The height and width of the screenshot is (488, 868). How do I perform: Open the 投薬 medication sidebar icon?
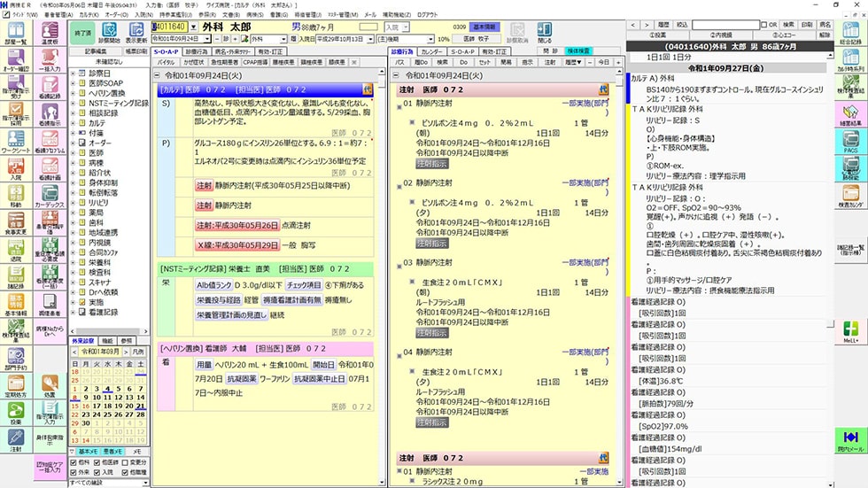(x=16, y=412)
